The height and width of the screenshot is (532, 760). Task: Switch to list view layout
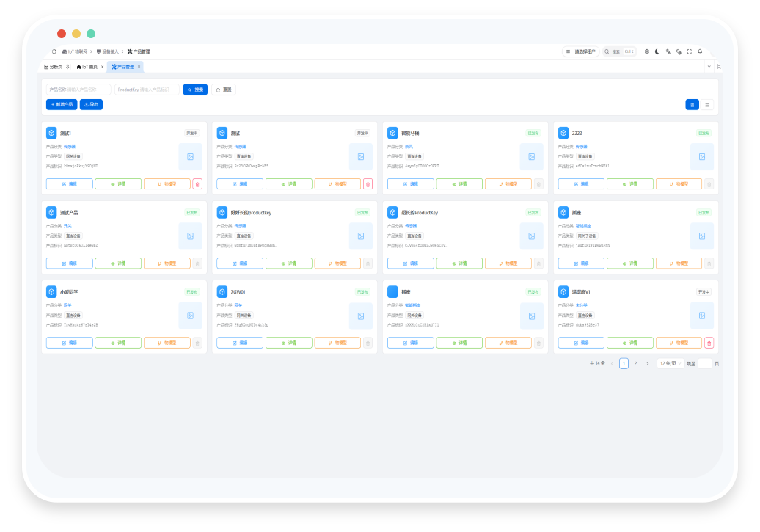click(707, 105)
